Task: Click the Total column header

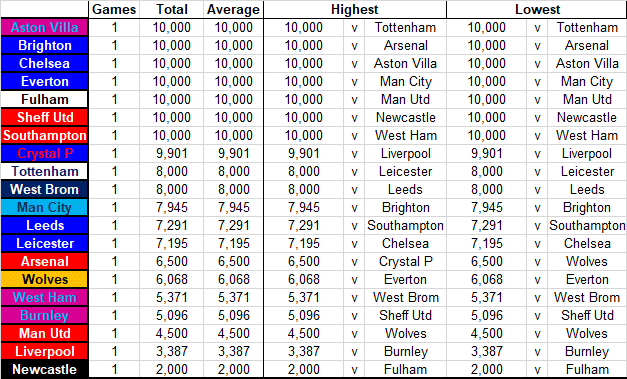Action: point(172,10)
